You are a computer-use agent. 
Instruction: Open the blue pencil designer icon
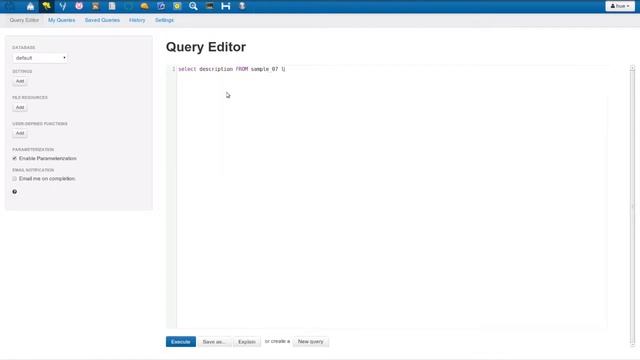pyautogui.click(x=161, y=6)
